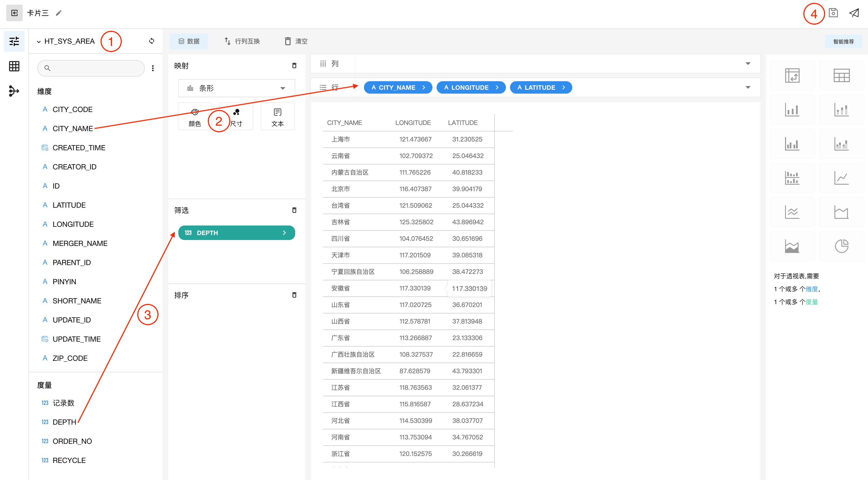The image size is (868, 480).
Task: Click latitude value 30.266619
Action: pos(467,454)
